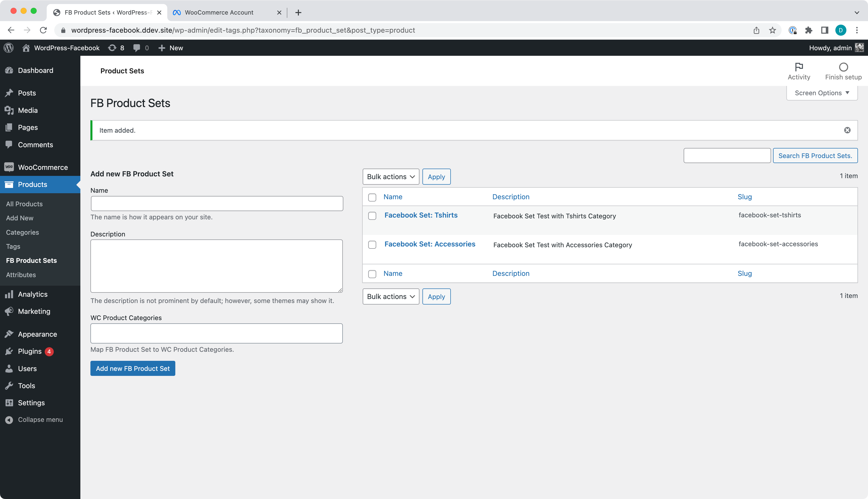Focus the Description textarea

pos(216,266)
